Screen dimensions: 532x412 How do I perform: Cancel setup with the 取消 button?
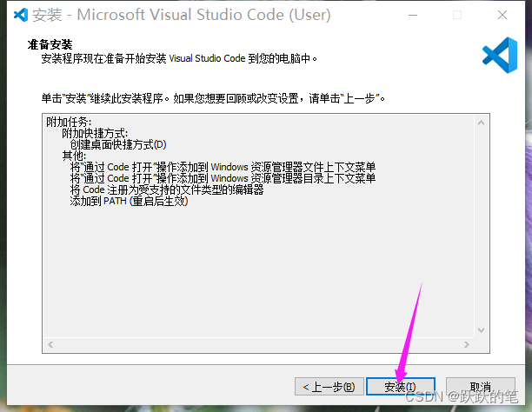point(481,387)
